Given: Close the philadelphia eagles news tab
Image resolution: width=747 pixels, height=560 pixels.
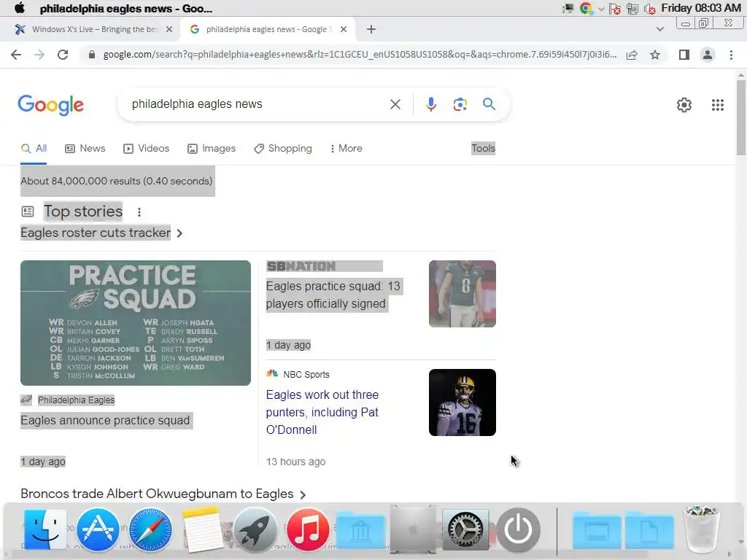Looking at the screenshot, I should coord(344,29).
